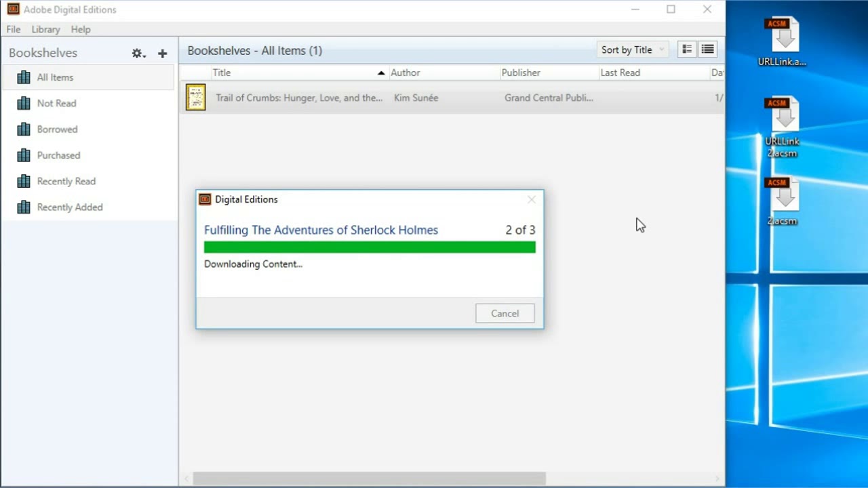This screenshot has width=868, height=488.
Task: Click the Not Read bookshelf icon
Action: (x=24, y=103)
